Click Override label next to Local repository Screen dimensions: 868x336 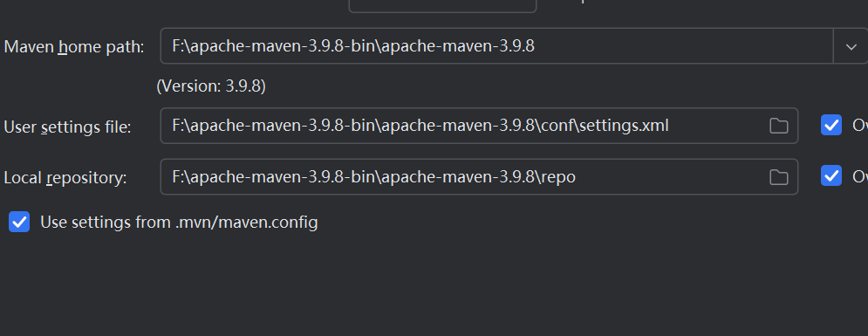point(859,176)
